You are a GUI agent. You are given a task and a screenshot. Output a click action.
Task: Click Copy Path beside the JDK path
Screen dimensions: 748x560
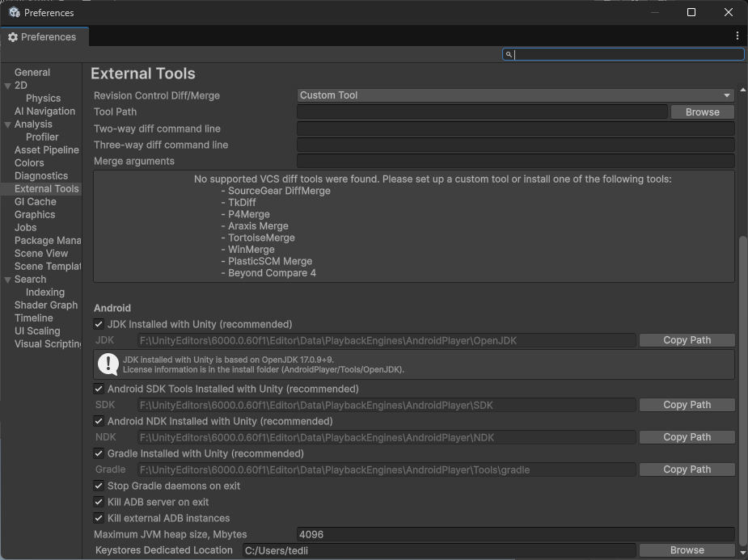(687, 339)
